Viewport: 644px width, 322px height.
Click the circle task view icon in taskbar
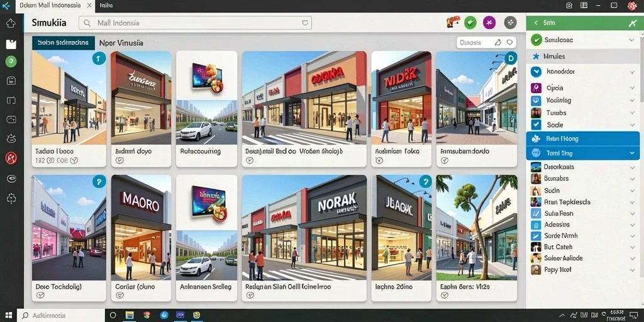point(113,316)
